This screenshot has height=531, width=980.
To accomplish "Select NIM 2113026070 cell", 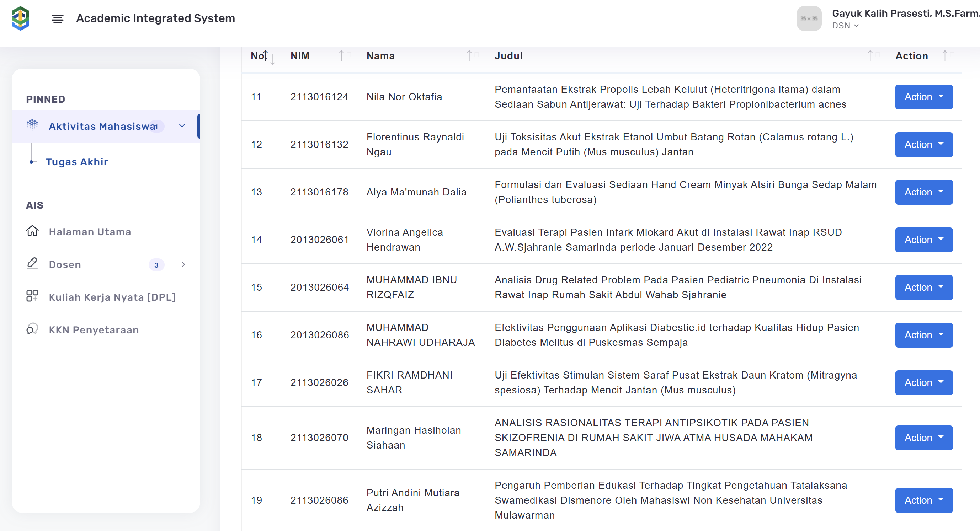I will (319, 438).
